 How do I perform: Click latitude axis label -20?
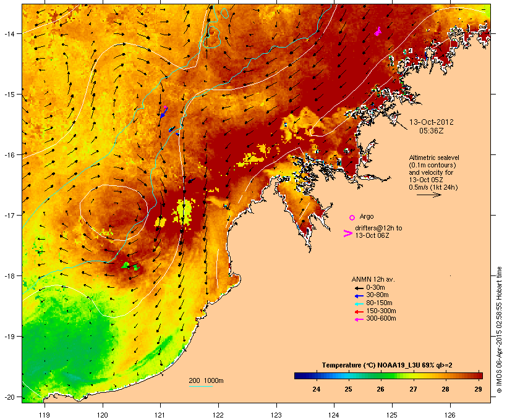pyautogui.click(x=9, y=397)
